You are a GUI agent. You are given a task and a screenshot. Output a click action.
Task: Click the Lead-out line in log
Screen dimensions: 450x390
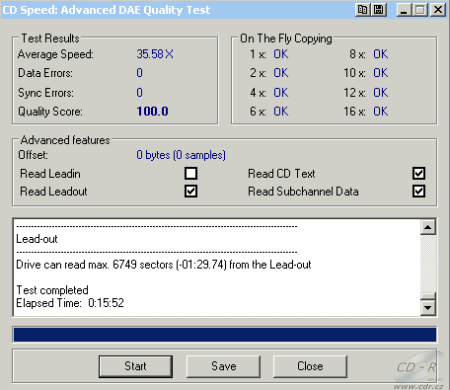(37, 239)
